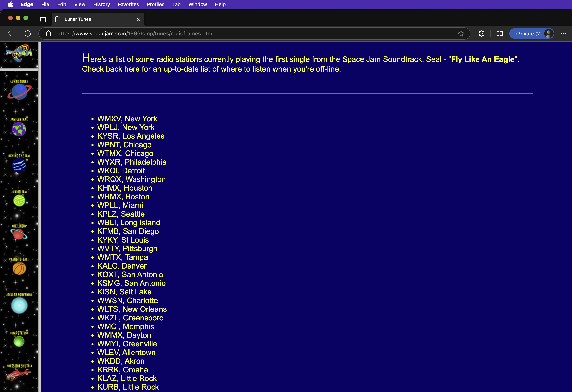Click "KYKY, St Louis" list entry
572x392 pixels.
[x=123, y=240]
